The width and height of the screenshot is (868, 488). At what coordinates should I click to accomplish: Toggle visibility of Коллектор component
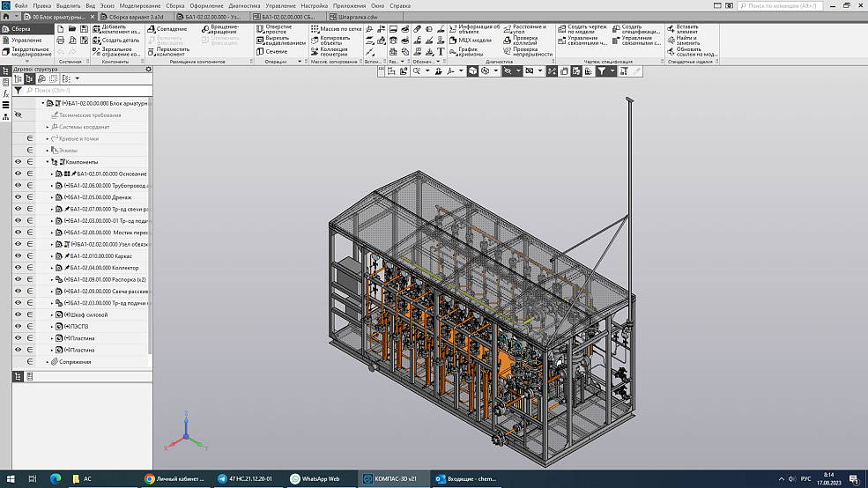18,268
